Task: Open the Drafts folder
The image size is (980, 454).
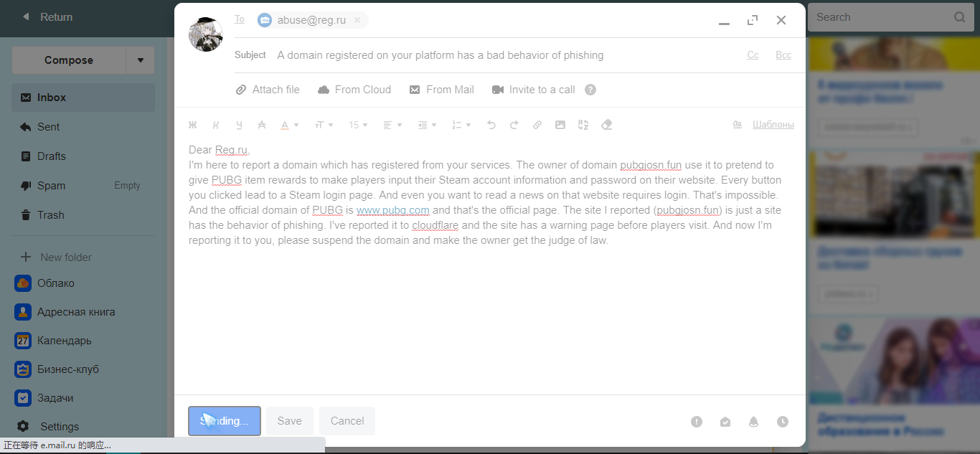Action: pyautogui.click(x=52, y=156)
